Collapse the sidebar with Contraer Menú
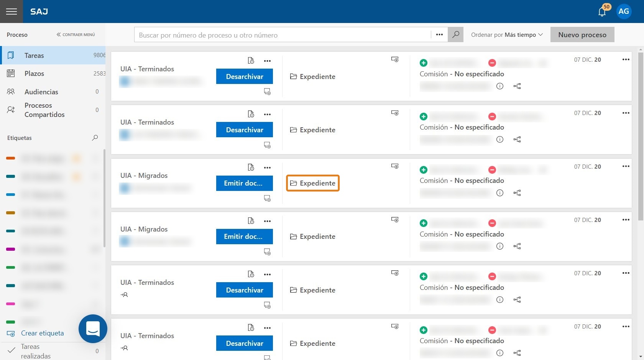The width and height of the screenshot is (644, 360). pyautogui.click(x=76, y=35)
